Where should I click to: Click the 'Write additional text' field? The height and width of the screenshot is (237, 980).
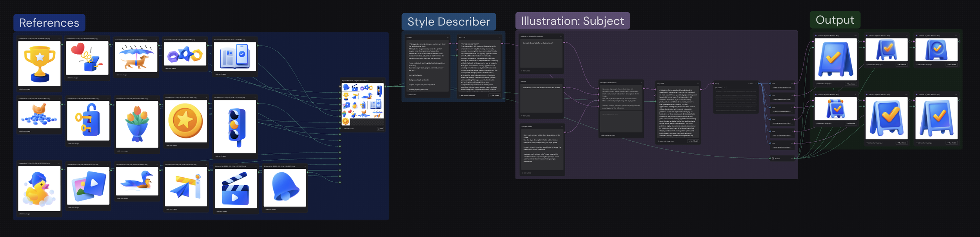click(621, 122)
